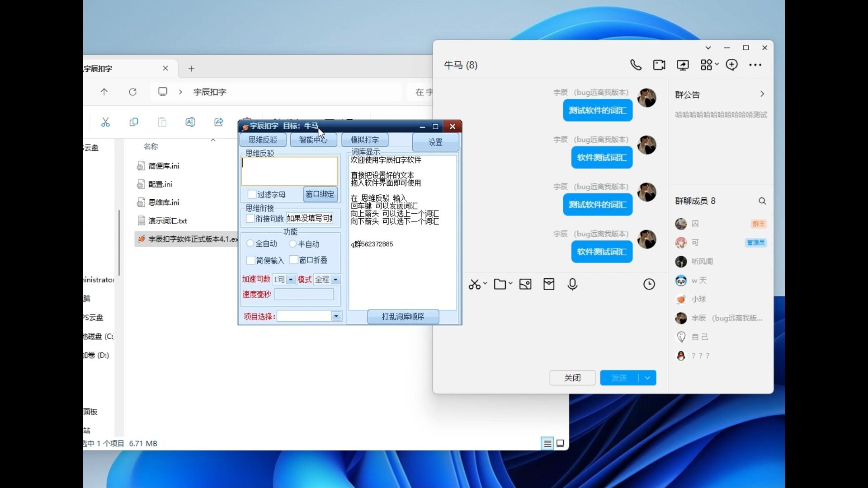Viewport: 868px width, 488px height.
Task: Click the copy icon in the File Explorer toolbar
Action: (x=134, y=122)
